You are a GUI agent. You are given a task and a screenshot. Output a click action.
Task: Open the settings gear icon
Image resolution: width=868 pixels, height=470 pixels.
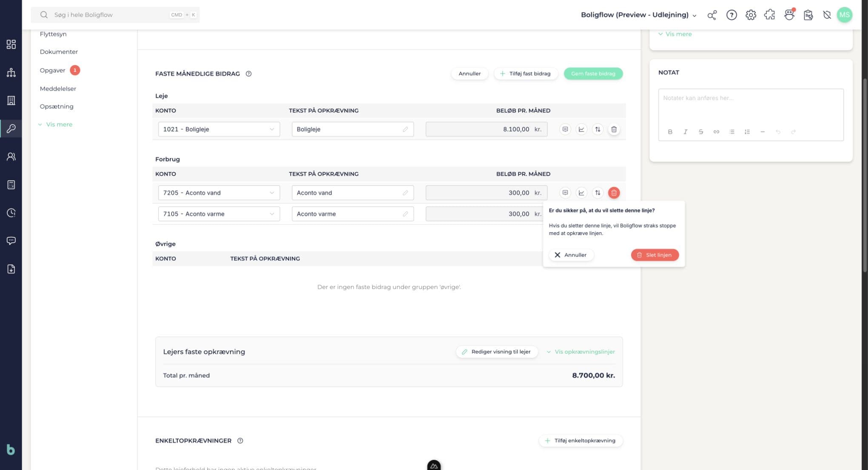[x=751, y=15]
